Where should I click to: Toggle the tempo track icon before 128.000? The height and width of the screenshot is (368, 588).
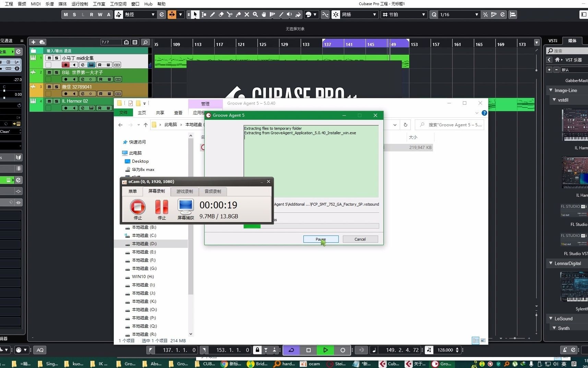point(429,350)
